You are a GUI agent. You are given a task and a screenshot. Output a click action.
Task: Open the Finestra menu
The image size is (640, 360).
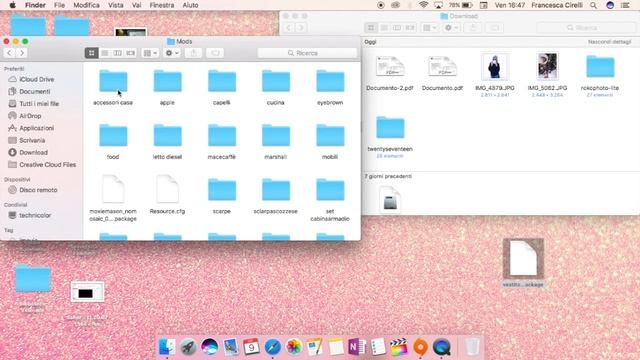tap(162, 5)
